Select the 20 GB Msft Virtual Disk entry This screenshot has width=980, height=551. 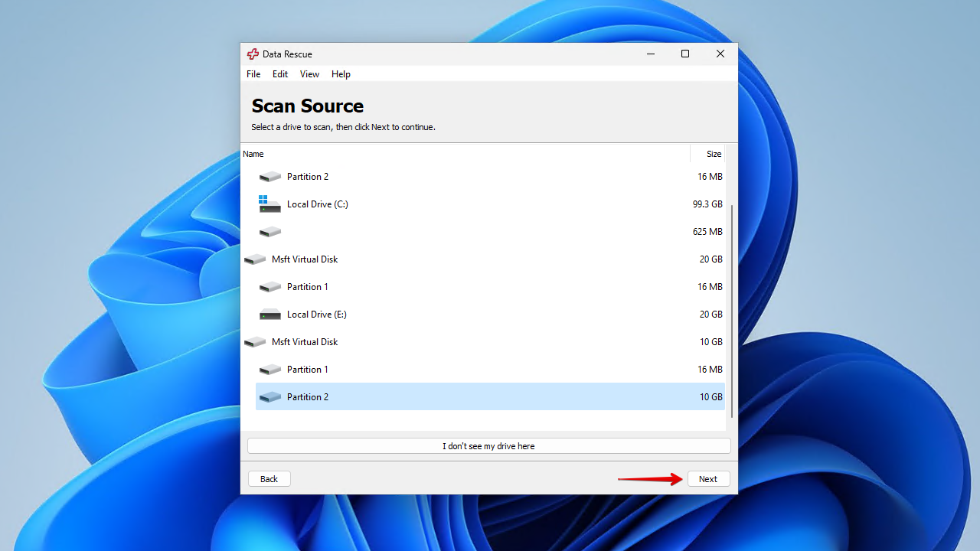[x=483, y=259]
